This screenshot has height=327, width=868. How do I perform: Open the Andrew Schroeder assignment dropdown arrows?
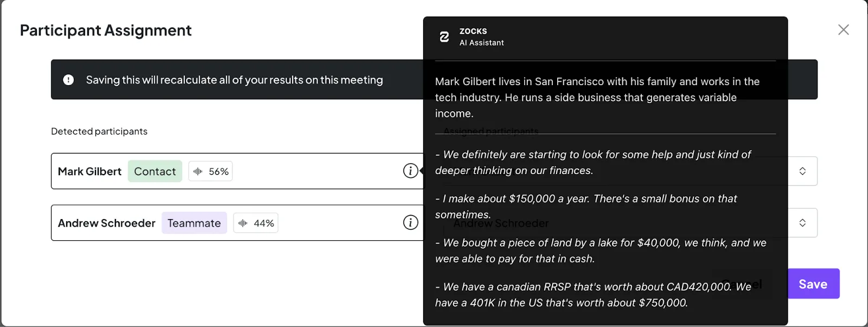pyautogui.click(x=802, y=223)
